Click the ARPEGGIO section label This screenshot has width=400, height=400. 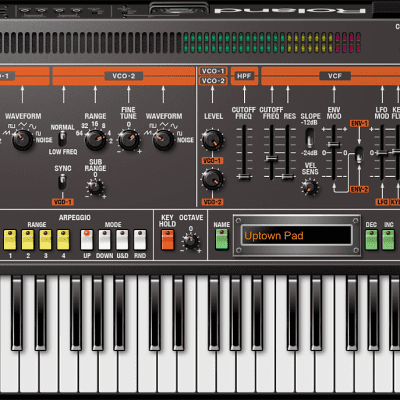(75, 218)
